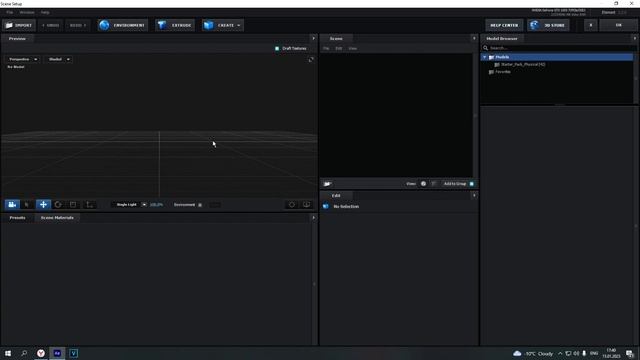Select the anchor point tool
The width and height of the screenshot is (640, 360).
pyautogui.click(x=90, y=204)
